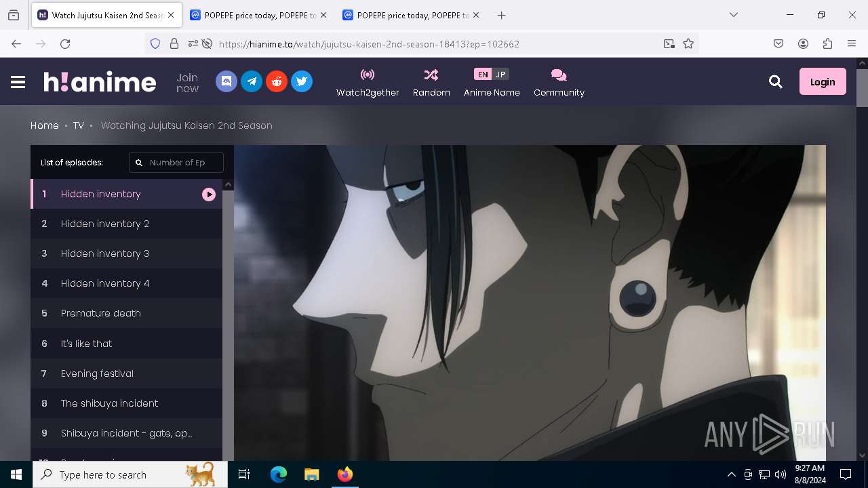Open the extensions puzzle icon

click(827, 43)
